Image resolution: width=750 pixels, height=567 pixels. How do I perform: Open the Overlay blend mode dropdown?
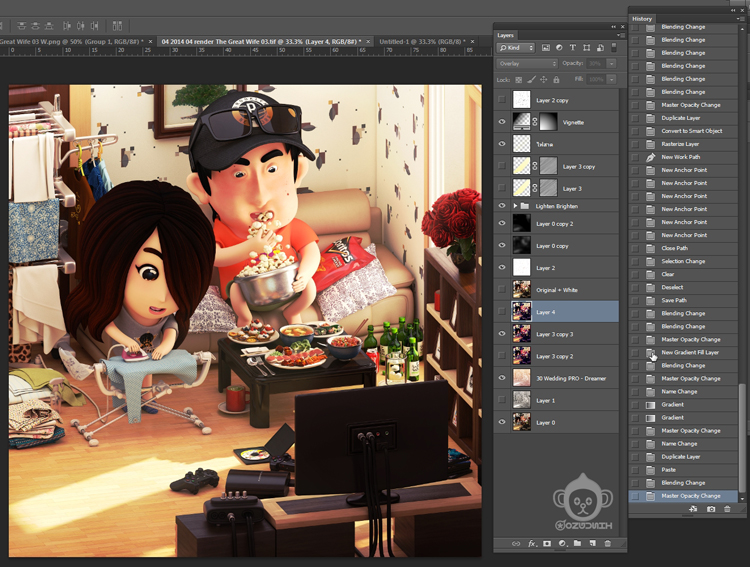pyautogui.click(x=527, y=64)
